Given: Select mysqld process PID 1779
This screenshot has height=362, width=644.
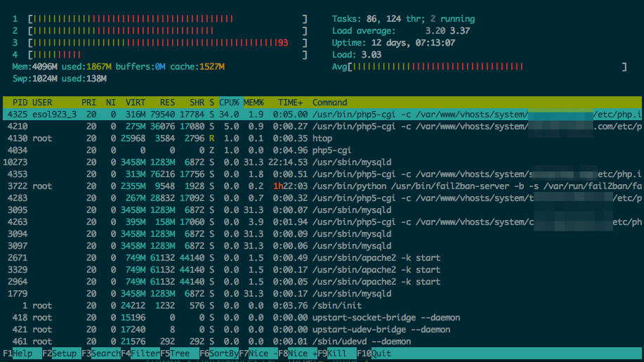Looking at the screenshot, I should [322, 293].
